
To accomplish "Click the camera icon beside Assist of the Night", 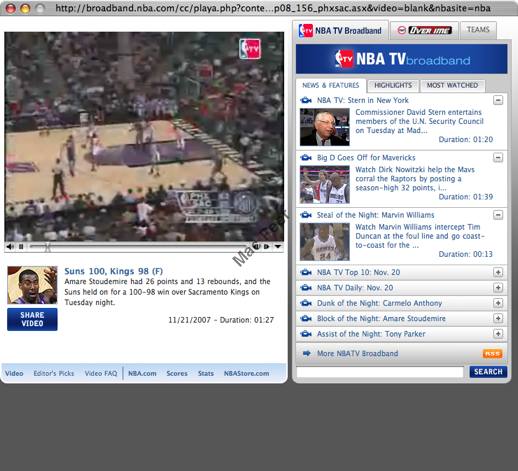I will 306,334.
